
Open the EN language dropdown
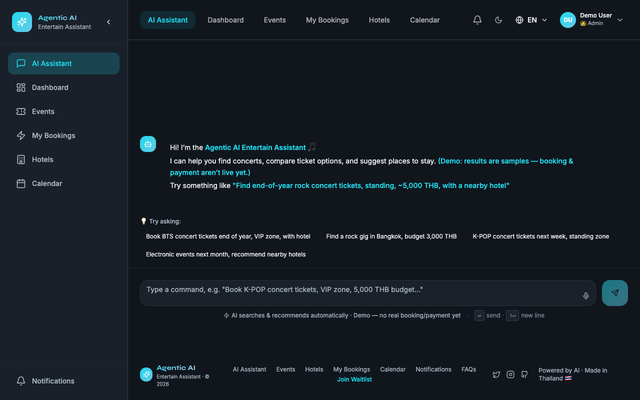click(x=531, y=20)
